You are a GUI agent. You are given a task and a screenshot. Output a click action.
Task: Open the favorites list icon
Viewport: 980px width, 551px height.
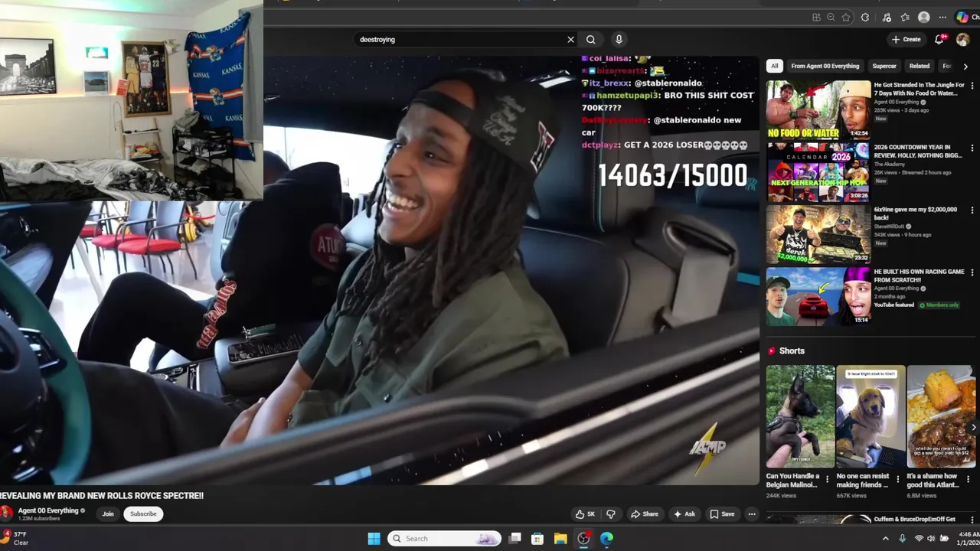coord(905,18)
